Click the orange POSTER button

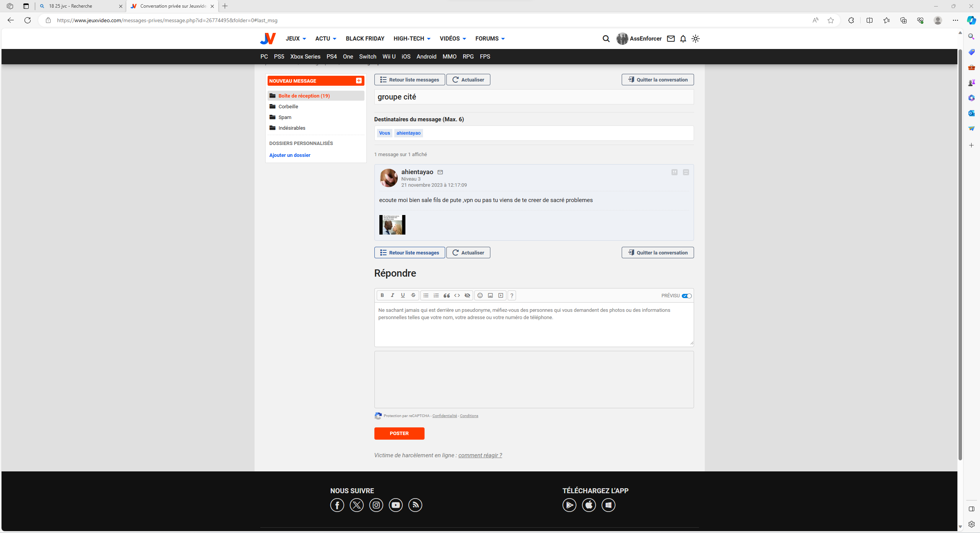(x=399, y=434)
